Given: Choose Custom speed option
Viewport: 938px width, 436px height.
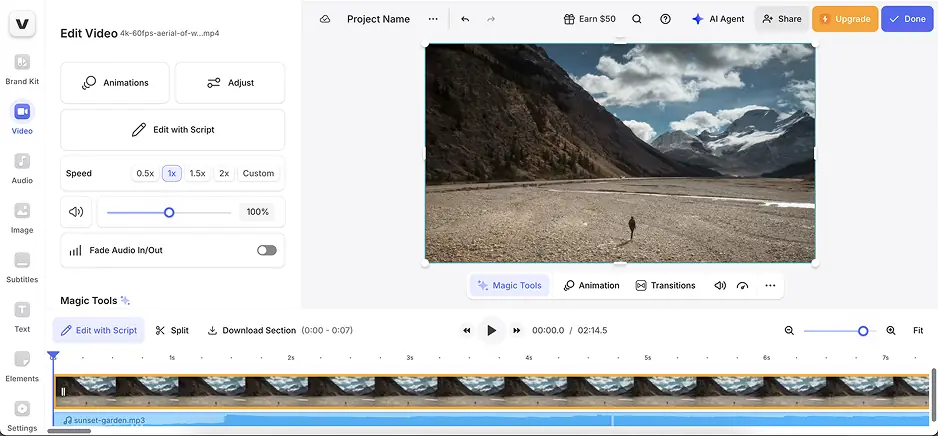Looking at the screenshot, I should click(258, 173).
